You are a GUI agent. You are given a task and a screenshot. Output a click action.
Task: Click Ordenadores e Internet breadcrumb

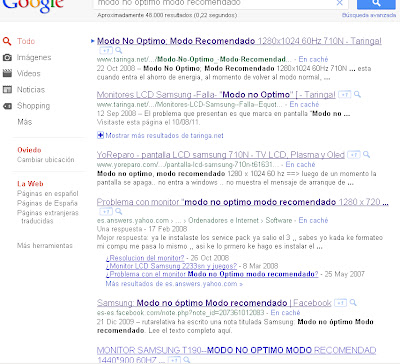[223, 221]
